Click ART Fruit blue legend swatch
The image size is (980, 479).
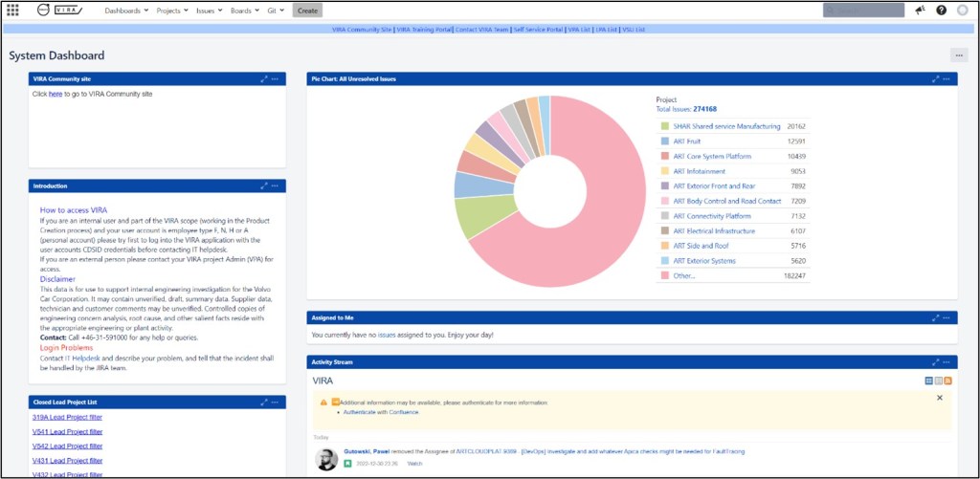[664, 142]
